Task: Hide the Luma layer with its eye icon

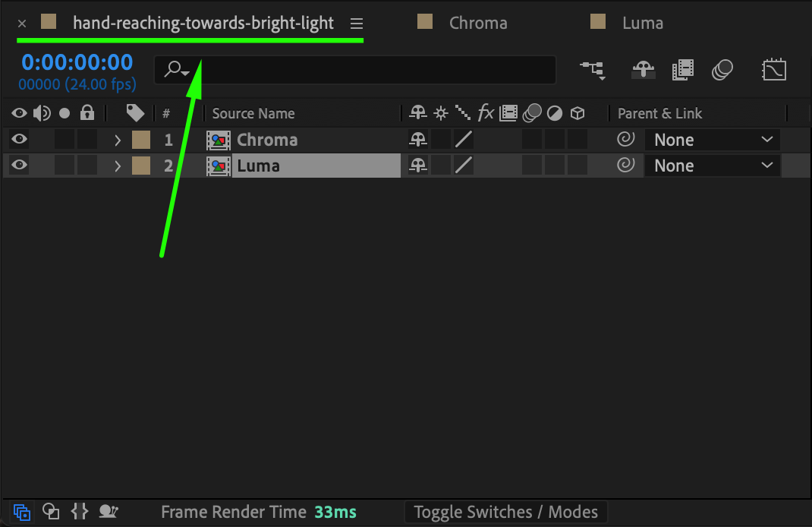Action: 19,166
